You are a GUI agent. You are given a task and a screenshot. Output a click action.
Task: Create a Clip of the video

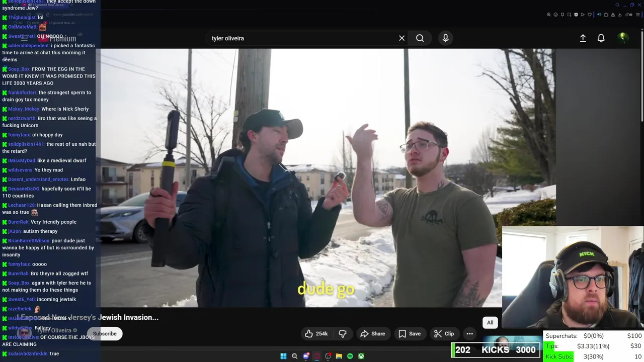[444, 334]
